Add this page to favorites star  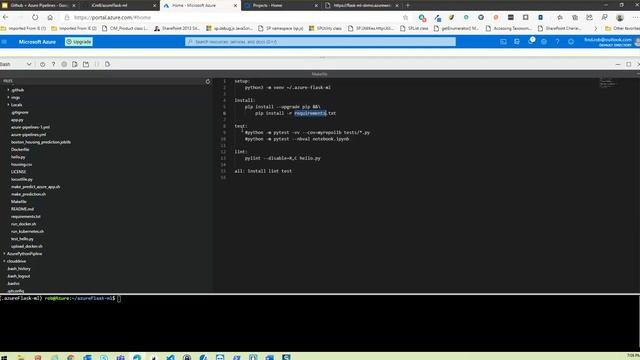coord(405,18)
